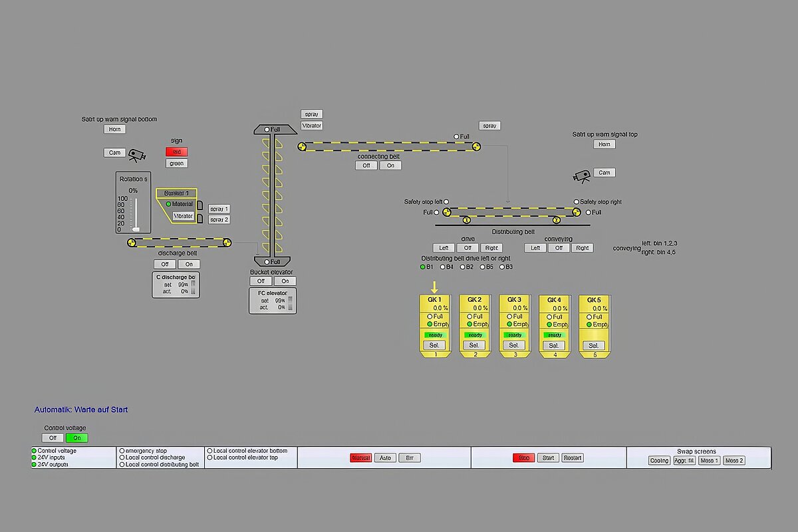
Task: Select the B4 distributing belt radio button
Action: (442, 267)
